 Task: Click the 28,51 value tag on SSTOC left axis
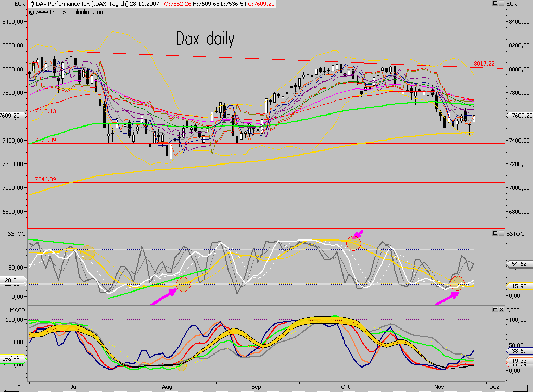pyautogui.click(x=12, y=280)
